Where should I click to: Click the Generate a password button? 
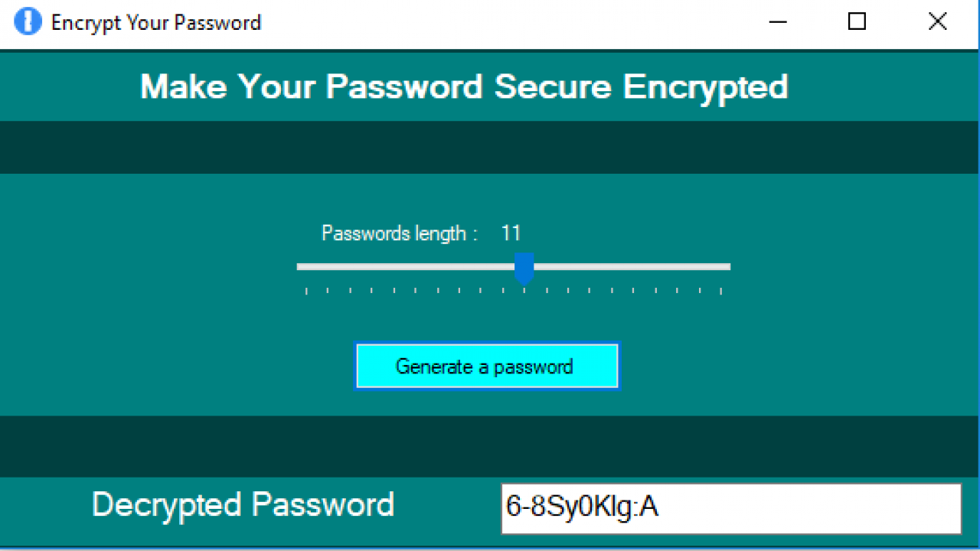point(487,366)
